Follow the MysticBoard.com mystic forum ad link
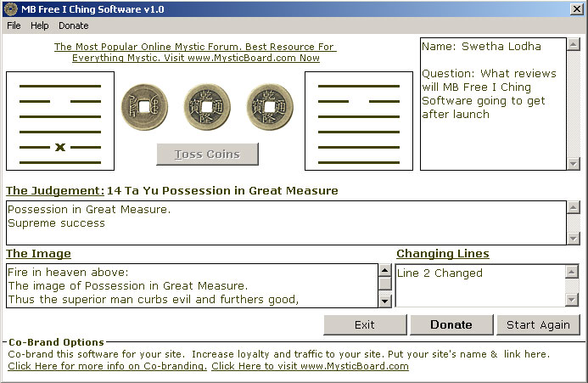The height and width of the screenshot is (383, 588). [x=195, y=52]
